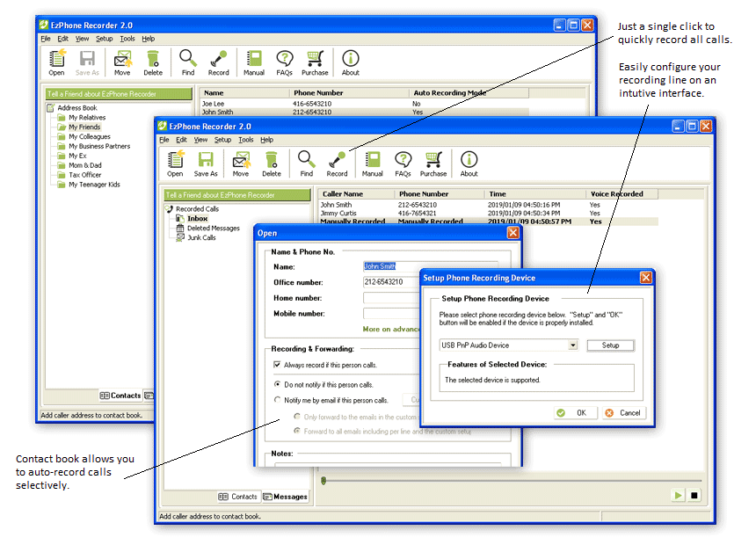This screenshot has height=545, width=756.
Task: Close the Open dialog
Action: tap(513, 233)
